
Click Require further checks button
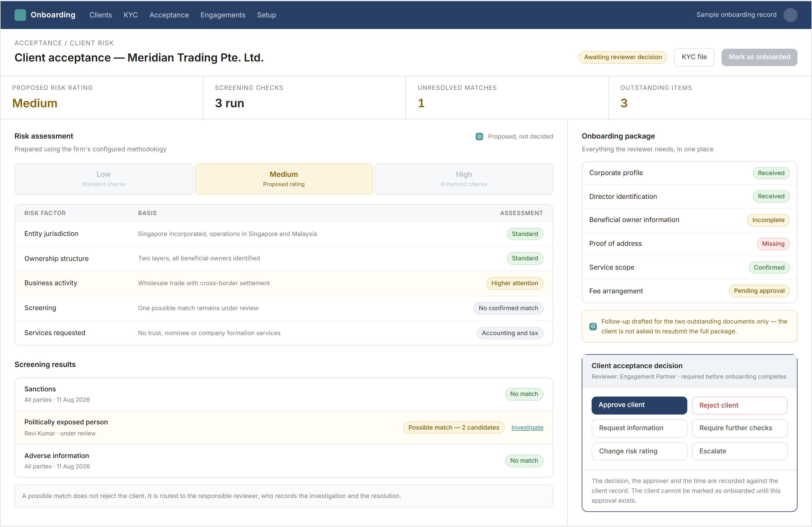click(x=739, y=428)
